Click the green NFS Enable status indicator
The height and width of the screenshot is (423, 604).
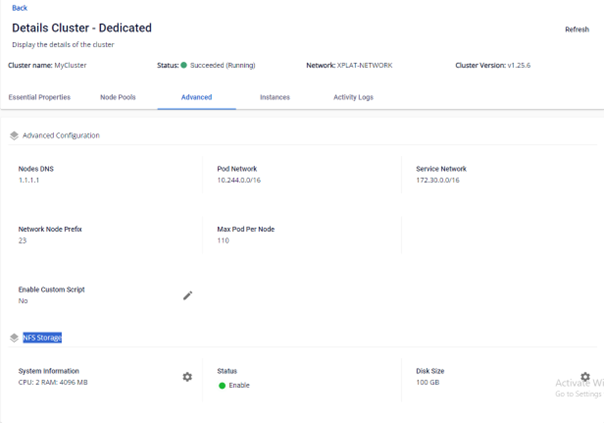(222, 385)
